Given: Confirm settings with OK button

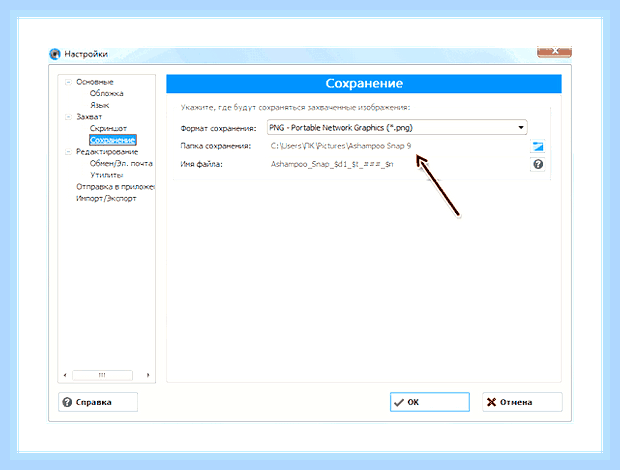Looking at the screenshot, I should 430,402.
